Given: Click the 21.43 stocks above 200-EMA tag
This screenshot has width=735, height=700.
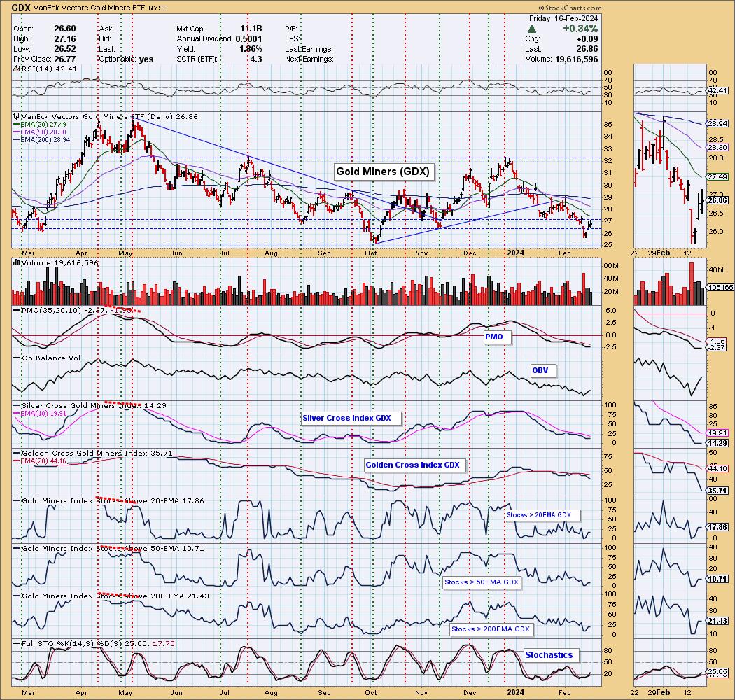Looking at the screenshot, I should pos(718,621).
